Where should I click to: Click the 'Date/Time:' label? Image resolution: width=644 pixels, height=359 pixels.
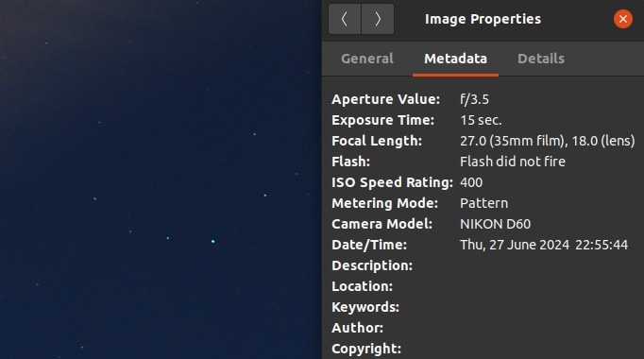coord(369,245)
